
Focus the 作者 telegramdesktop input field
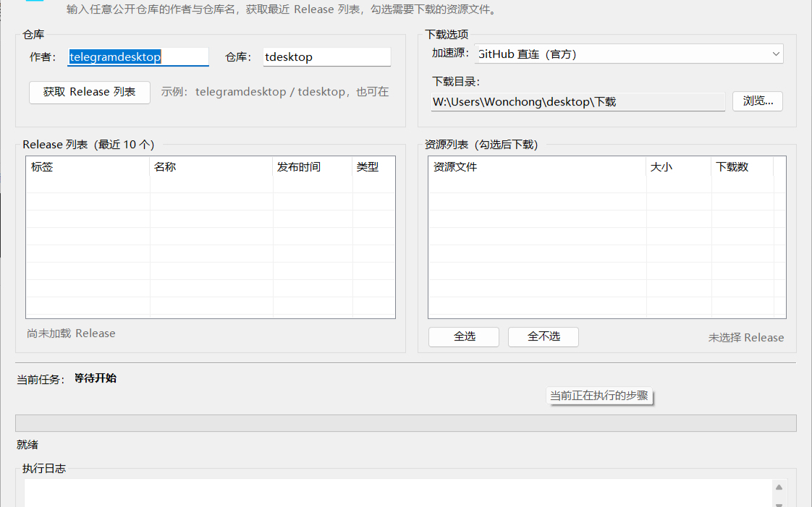click(x=138, y=57)
